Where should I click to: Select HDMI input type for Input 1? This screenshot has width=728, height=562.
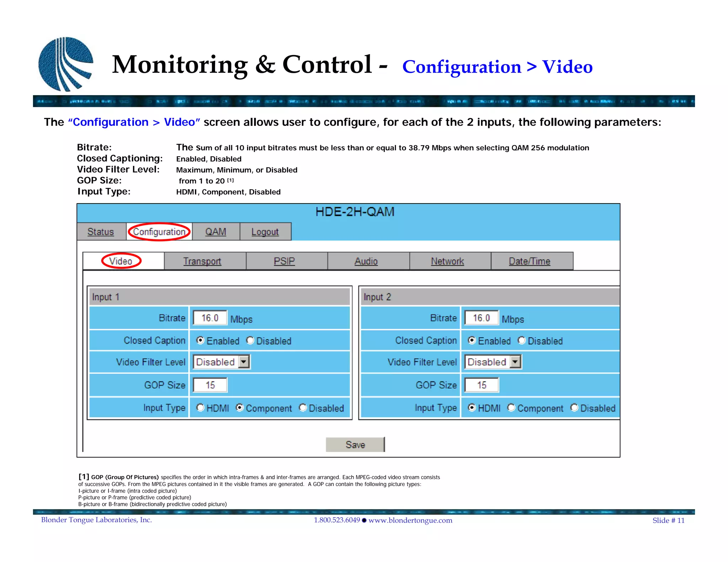pyautogui.click(x=200, y=407)
